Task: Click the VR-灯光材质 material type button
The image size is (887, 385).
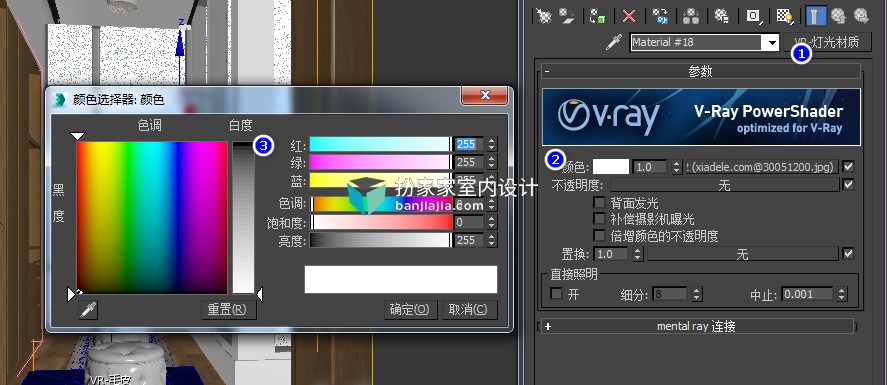Action: click(827, 42)
